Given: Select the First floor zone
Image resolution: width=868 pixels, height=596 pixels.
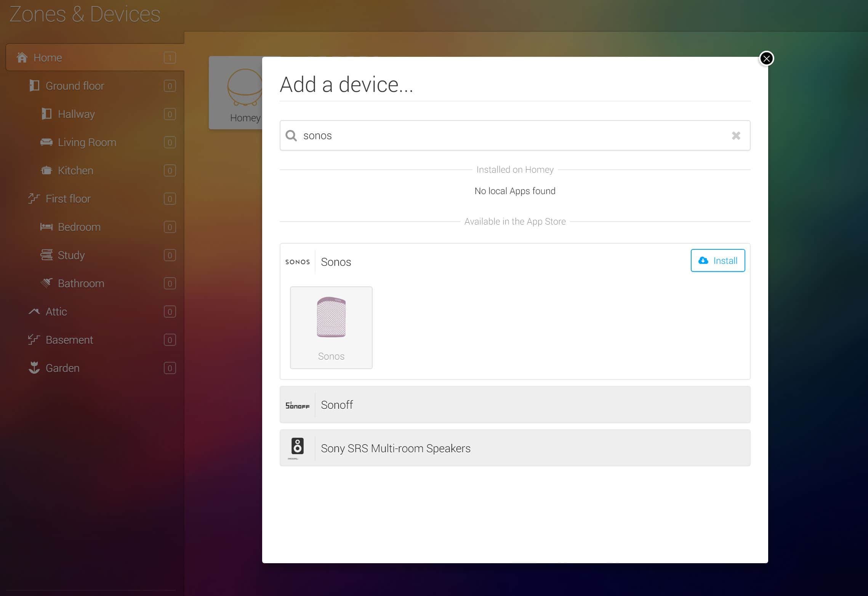Looking at the screenshot, I should [x=94, y=199].
